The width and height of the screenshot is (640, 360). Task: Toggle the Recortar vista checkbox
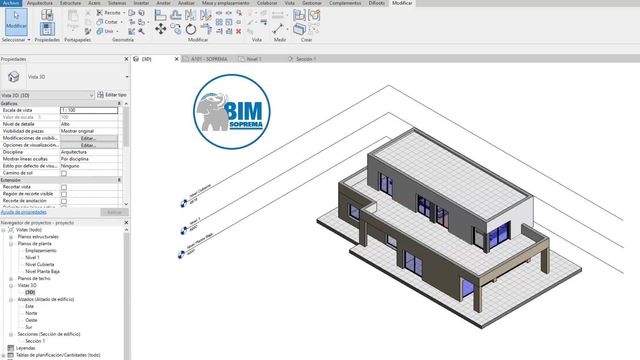pyautogui.click(x=64, y=187)
